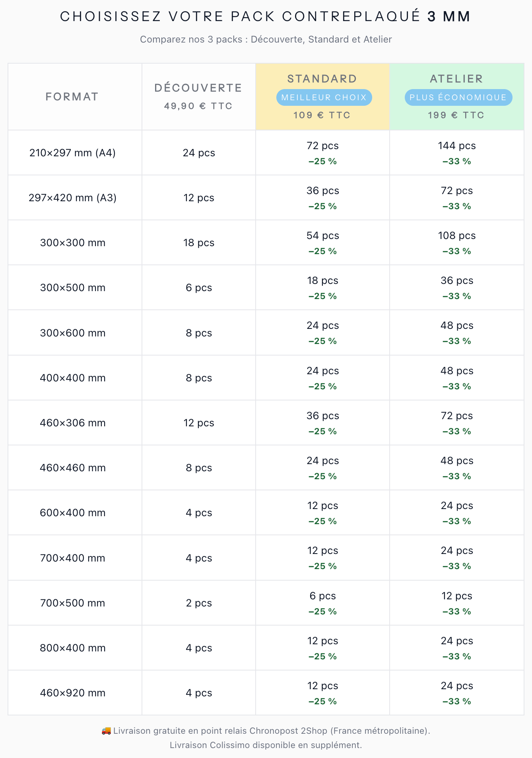Select the DÉCOUVERTE pack header
The height and width of the screenshot is (758, 532).
[x=198, y=88]
